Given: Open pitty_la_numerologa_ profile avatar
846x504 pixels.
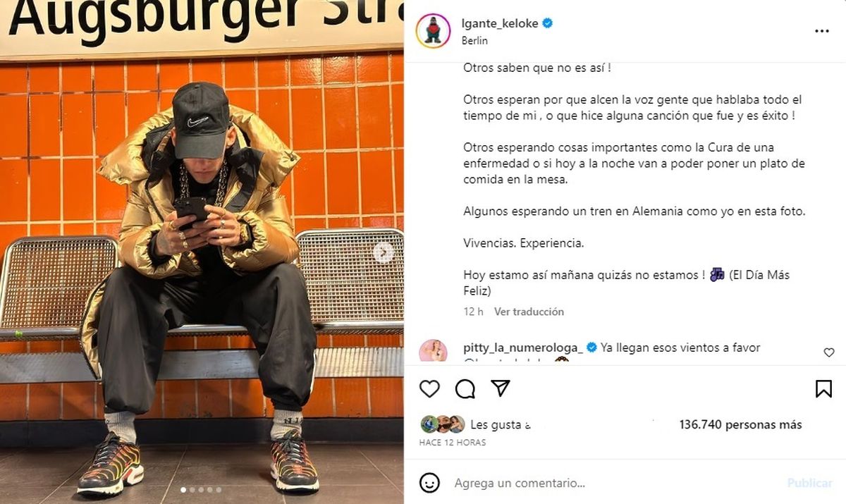Looking at the screenshot, I should pyautogui.click(x=433, y=351).
